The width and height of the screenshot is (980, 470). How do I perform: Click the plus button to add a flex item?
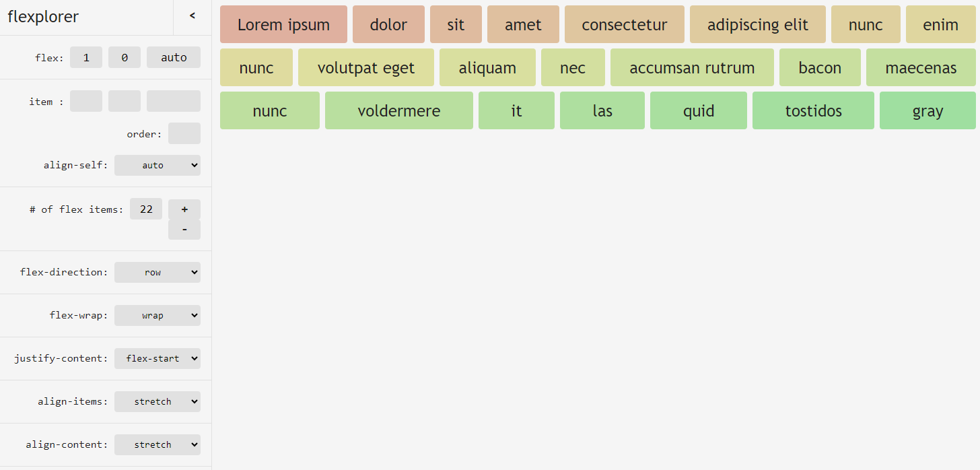click(x=184, y=209)
